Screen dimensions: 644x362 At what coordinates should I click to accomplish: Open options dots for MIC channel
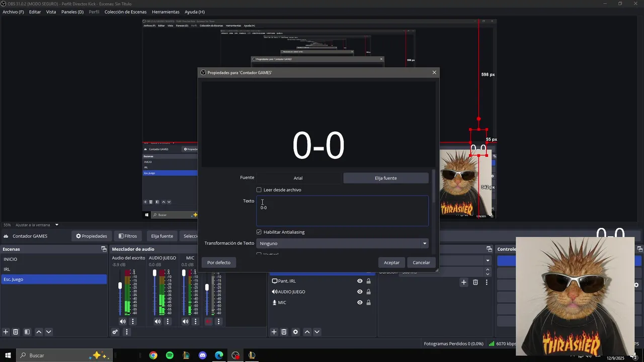point(195,321)
